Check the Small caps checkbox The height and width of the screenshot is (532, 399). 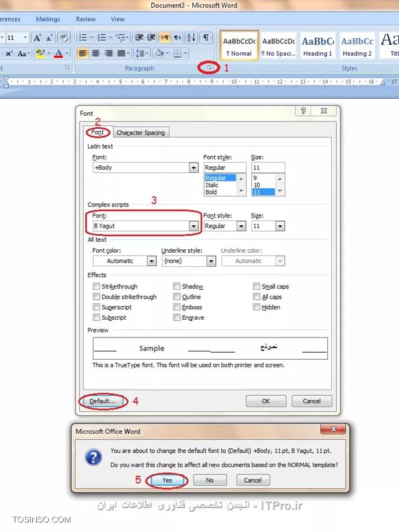tap(257, 286)
